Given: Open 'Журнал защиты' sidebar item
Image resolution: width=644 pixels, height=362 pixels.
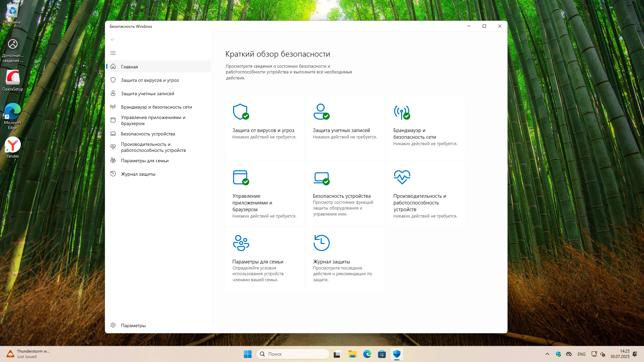Looking at the screenshot, I should (138, 174).
